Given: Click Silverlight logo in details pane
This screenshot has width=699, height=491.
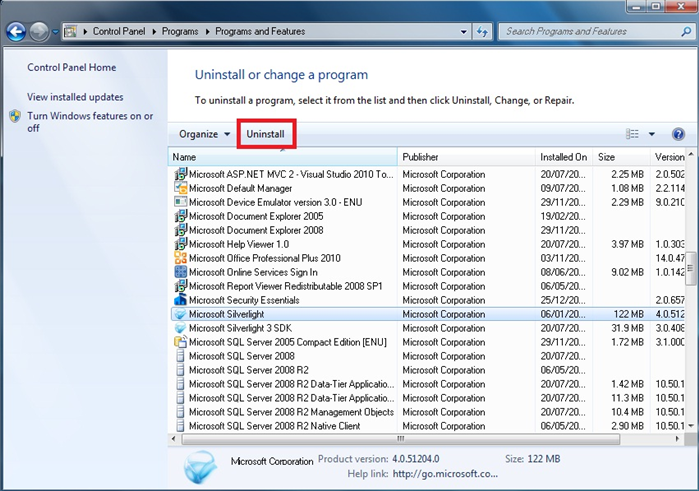Looking at the screenshot, I should pyautogui.click(x=200, y=467).
